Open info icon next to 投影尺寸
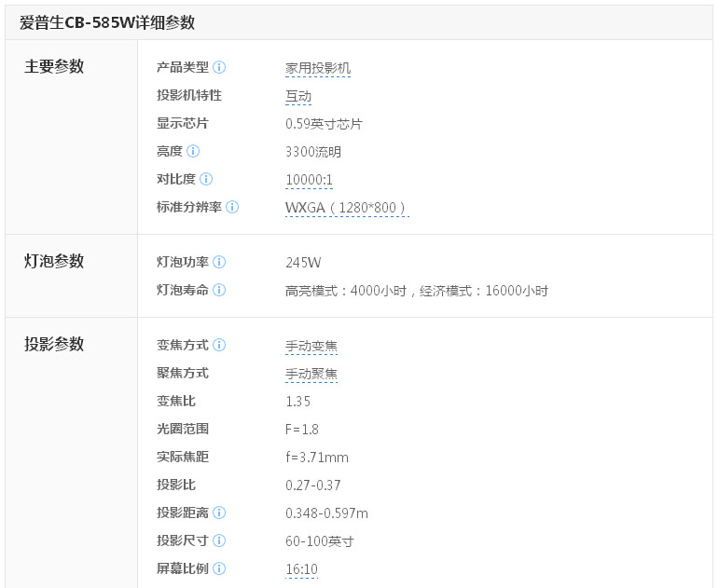Screen dimensions: 719x588 tap(219, 540)
